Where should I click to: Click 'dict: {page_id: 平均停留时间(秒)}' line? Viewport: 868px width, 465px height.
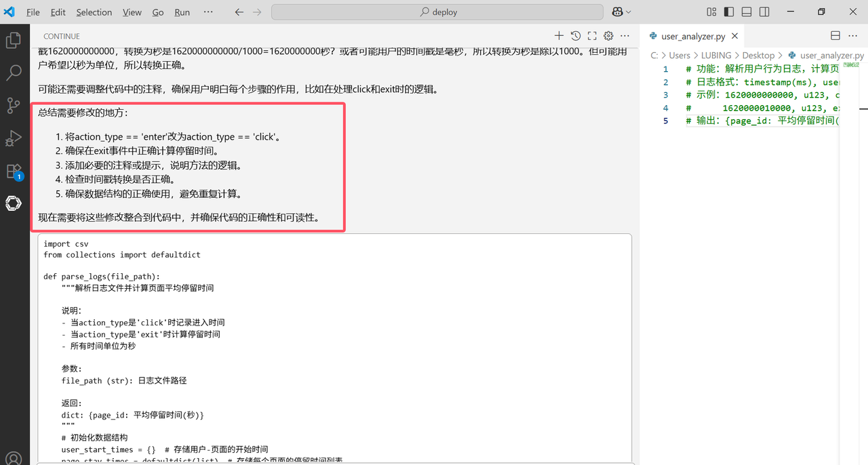[132, 415]
